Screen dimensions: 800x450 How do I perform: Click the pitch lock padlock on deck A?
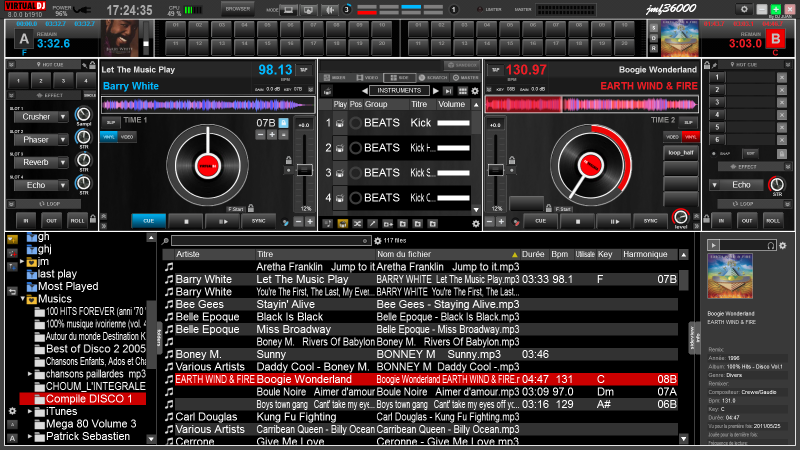(x=289, y=160)
